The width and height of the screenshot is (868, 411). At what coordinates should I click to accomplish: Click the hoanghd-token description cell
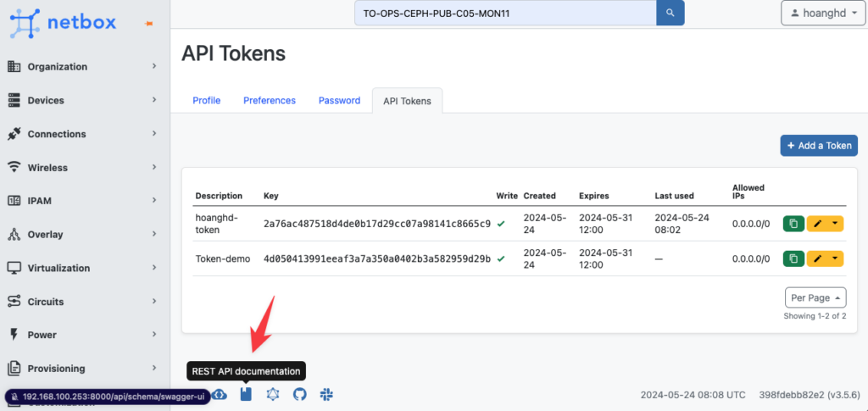coord(216,224)
